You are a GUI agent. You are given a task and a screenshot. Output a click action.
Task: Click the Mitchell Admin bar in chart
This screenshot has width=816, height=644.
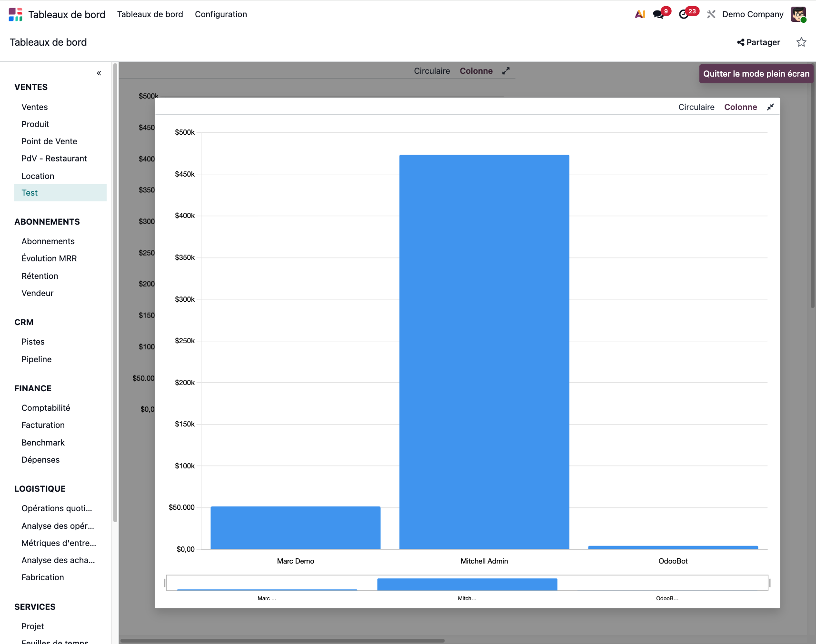tap(484, 352)
